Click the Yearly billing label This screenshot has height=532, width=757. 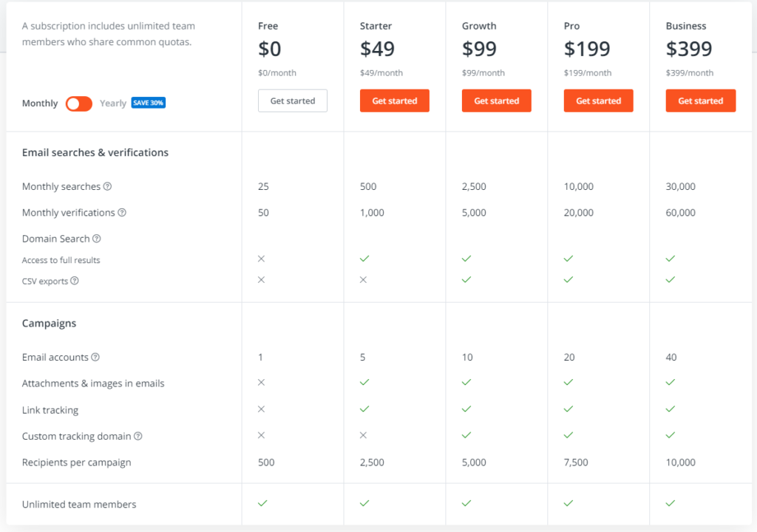pos(113,103)
